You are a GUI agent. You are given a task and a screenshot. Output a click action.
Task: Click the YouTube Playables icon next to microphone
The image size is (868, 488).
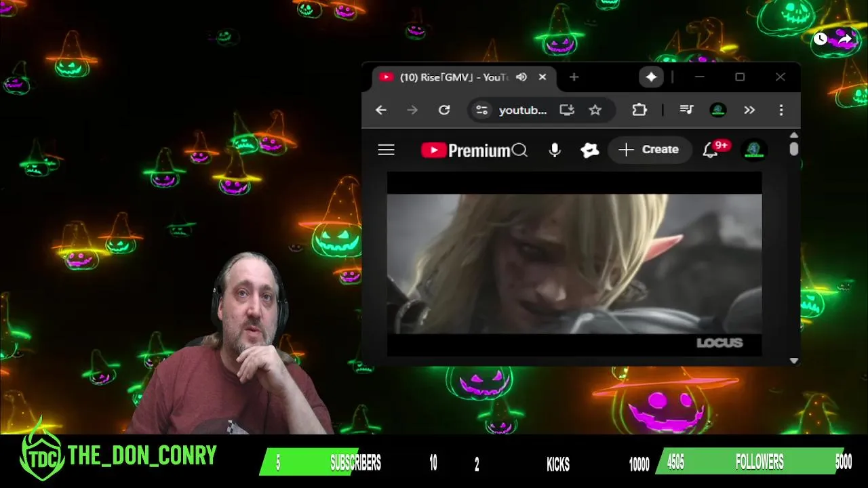[x=590, y=150]
